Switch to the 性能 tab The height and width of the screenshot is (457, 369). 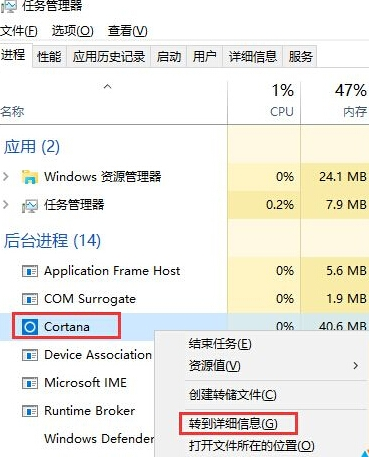[49, 56]
